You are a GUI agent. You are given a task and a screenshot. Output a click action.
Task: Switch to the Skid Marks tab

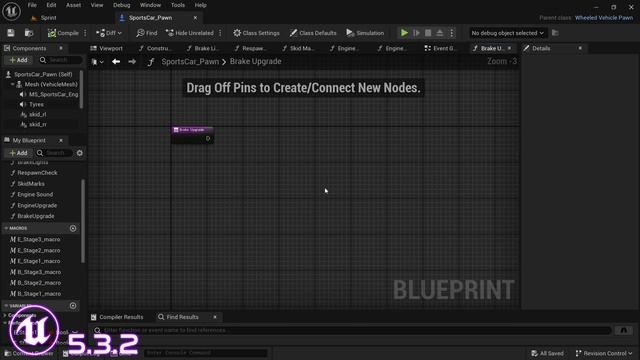pyautogui.click(x=298, y=48)
